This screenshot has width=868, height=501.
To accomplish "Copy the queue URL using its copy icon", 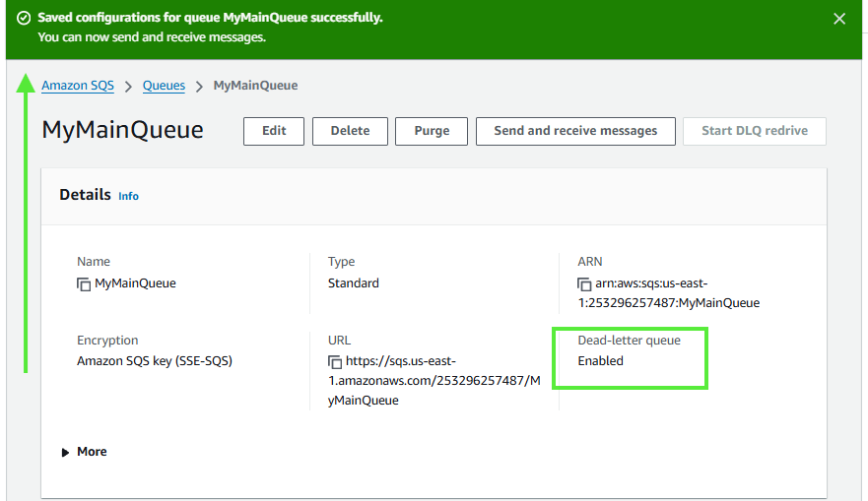I will click(x=334, y=362).
